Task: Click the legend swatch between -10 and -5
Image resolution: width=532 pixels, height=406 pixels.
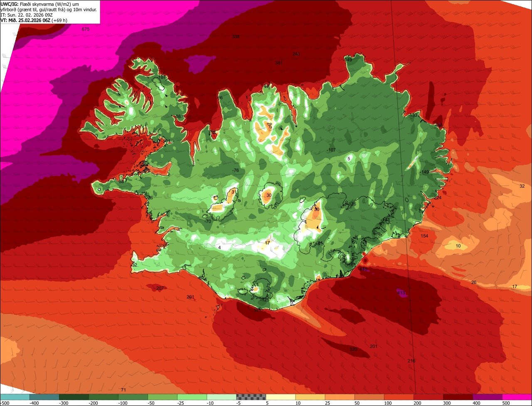Action: (x=221, y=397)
